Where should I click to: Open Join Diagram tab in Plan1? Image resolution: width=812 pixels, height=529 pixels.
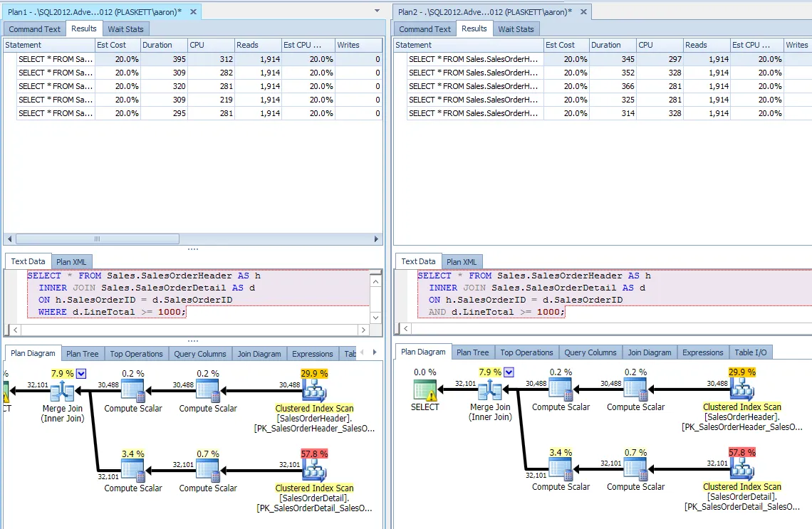(x=259, y=354)
